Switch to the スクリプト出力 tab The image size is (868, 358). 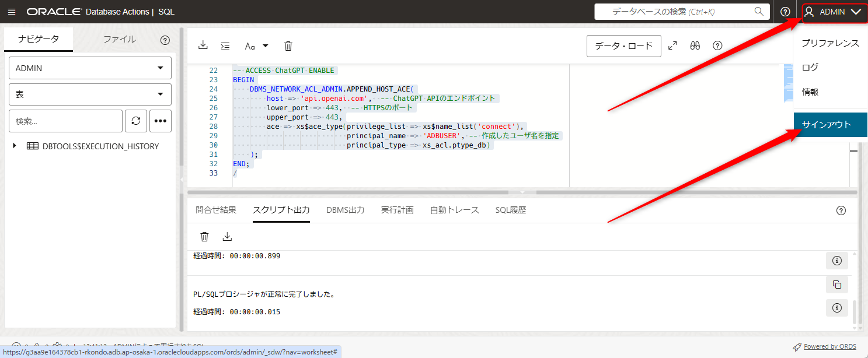point(281,210)
